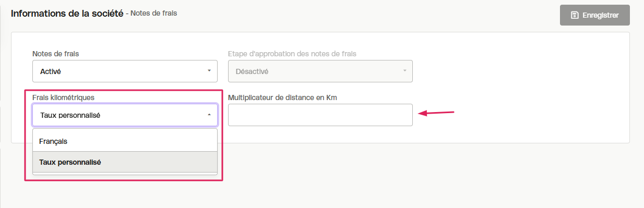Click the Enregistrer button label
The image size is (644, 208).
(600, 15)
